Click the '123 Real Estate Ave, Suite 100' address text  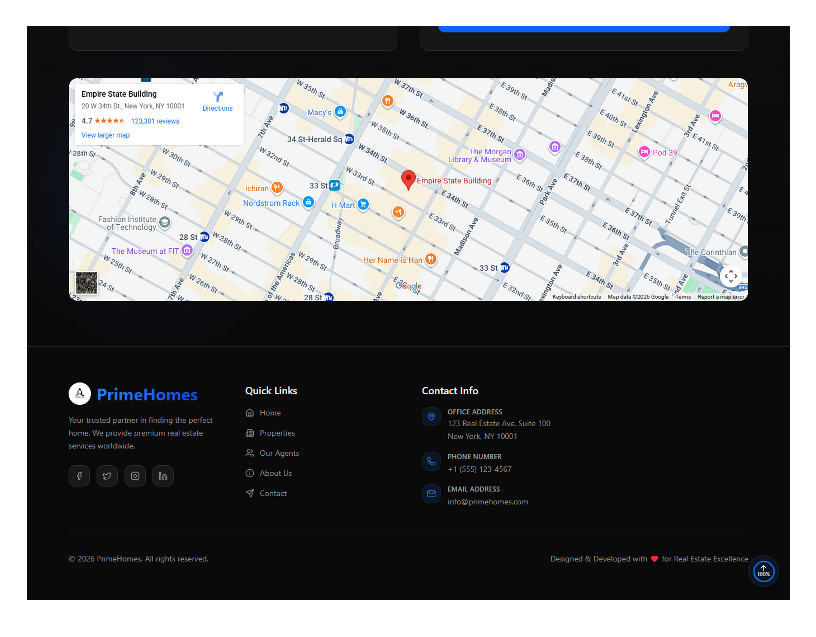pos(499,424)
